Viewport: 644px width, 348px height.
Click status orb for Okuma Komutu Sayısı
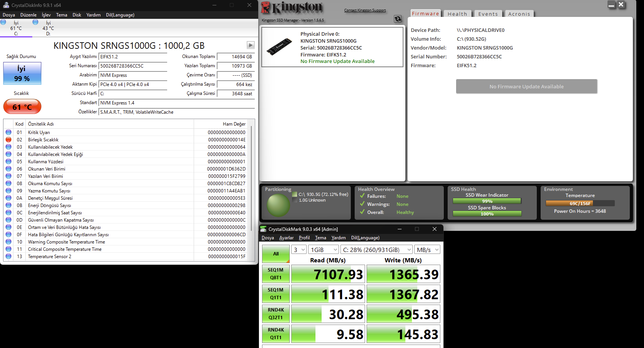[x=8, y=183]
